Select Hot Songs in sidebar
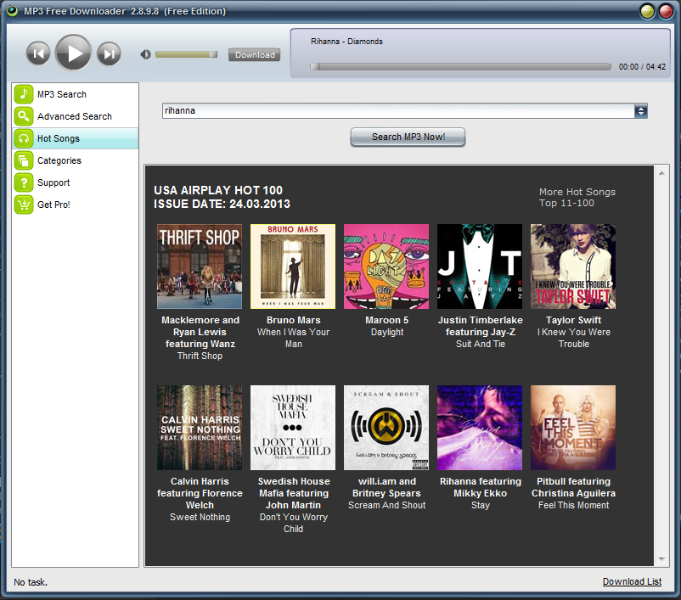Viewport: 681px width, 600px height. pyautogui.click(x=75, y=139)
